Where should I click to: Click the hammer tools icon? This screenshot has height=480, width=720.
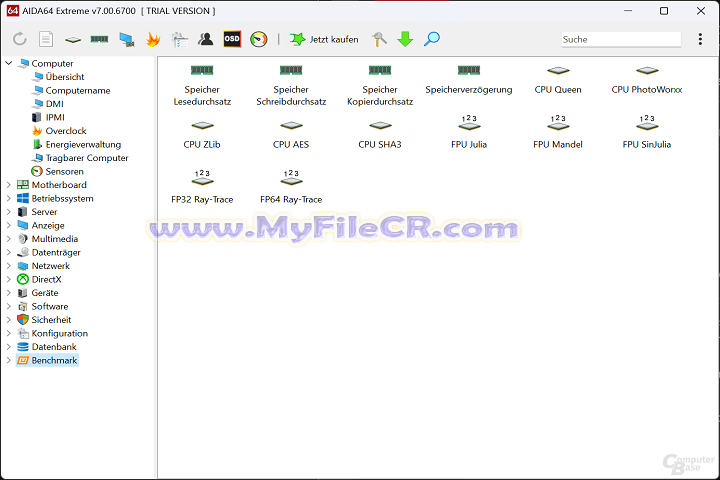(x=379, y=40)
